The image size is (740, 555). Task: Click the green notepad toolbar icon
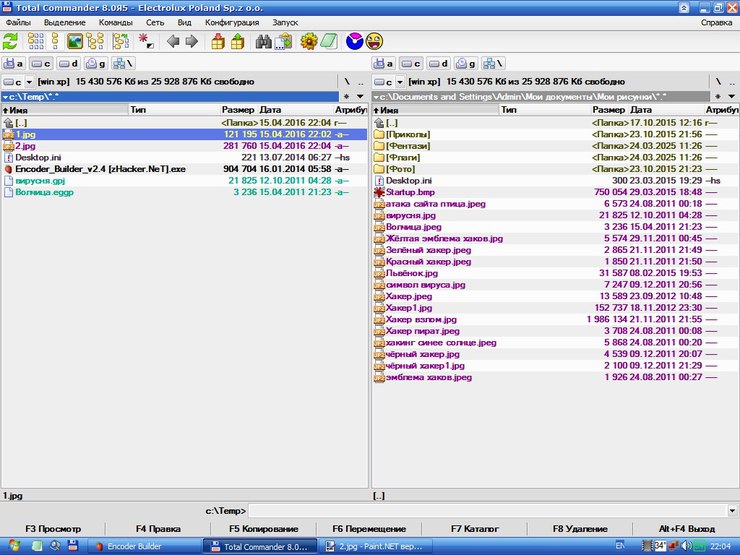click(x=329, y=42)
